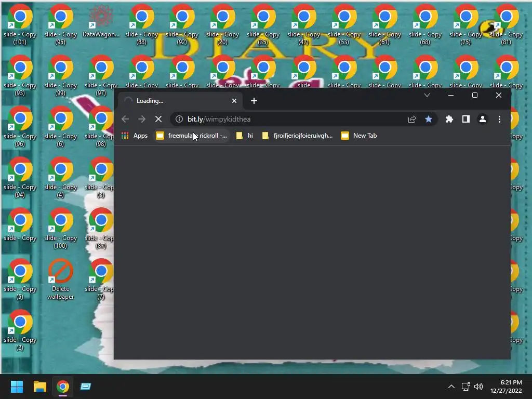Viewport: 532px width, 399px height.
Task: Toggle the bookmark star for this page
Action: (x=429, y=119)
